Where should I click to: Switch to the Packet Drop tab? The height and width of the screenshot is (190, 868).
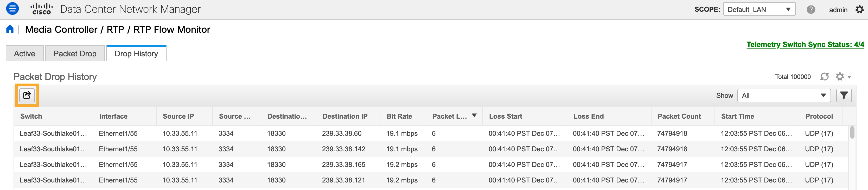pos(75,53)
